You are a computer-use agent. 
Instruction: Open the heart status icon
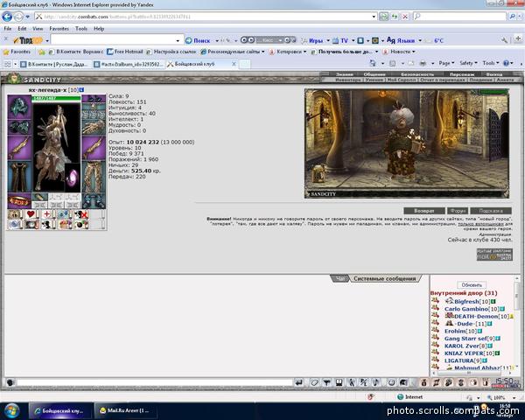click(x=31, y=214)
